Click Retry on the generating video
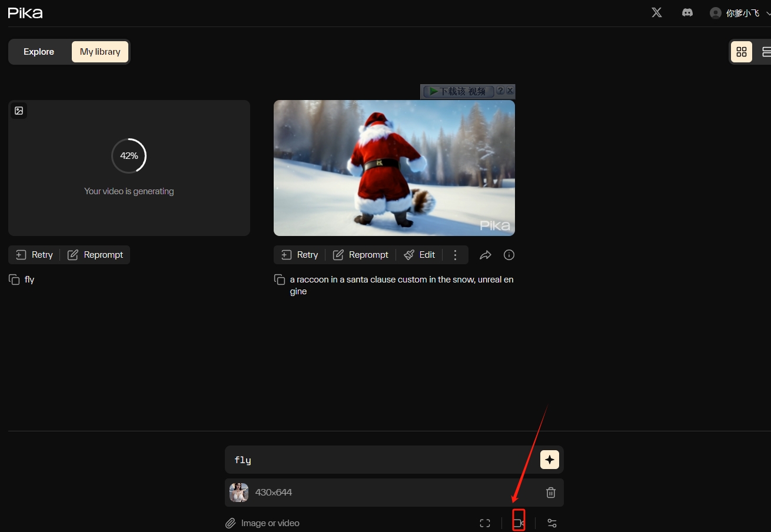771x532 pixels. (35, 255)
